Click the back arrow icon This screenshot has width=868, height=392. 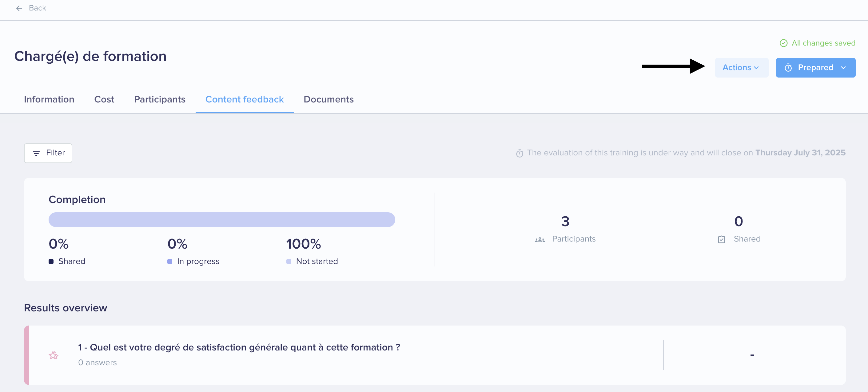pos(19,8)
